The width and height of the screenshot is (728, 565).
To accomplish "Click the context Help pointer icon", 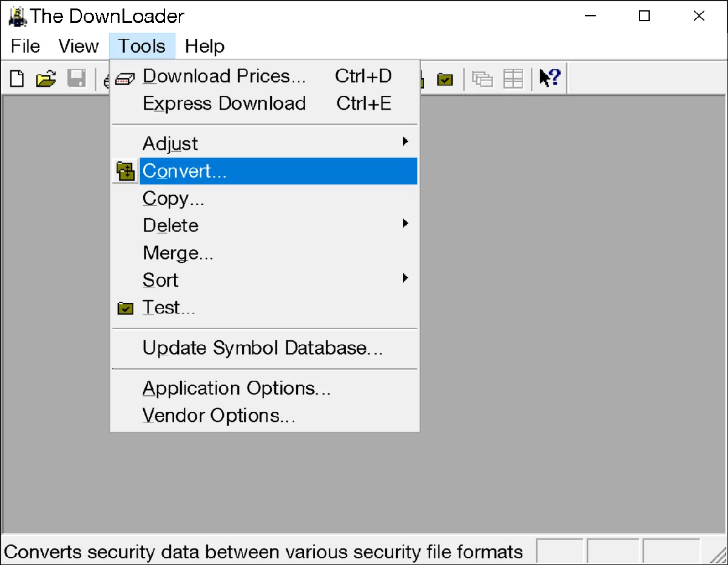I will 550,79.
